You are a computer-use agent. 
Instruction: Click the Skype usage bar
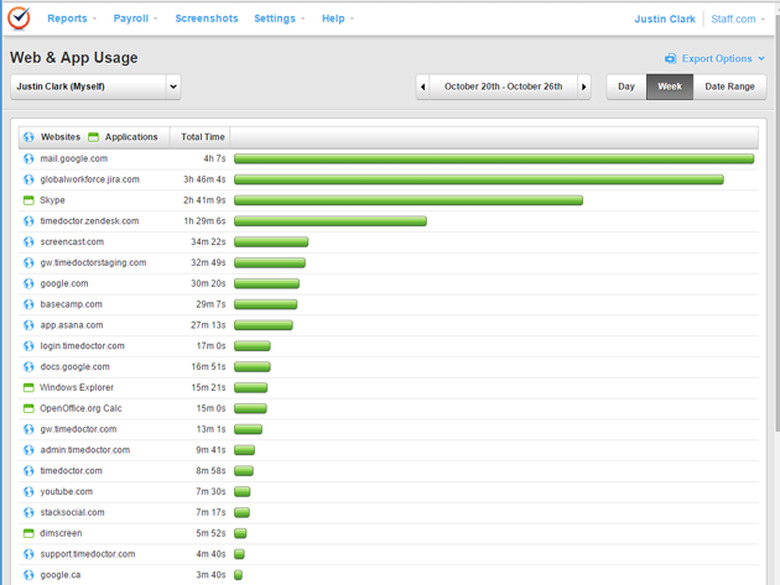408,200
